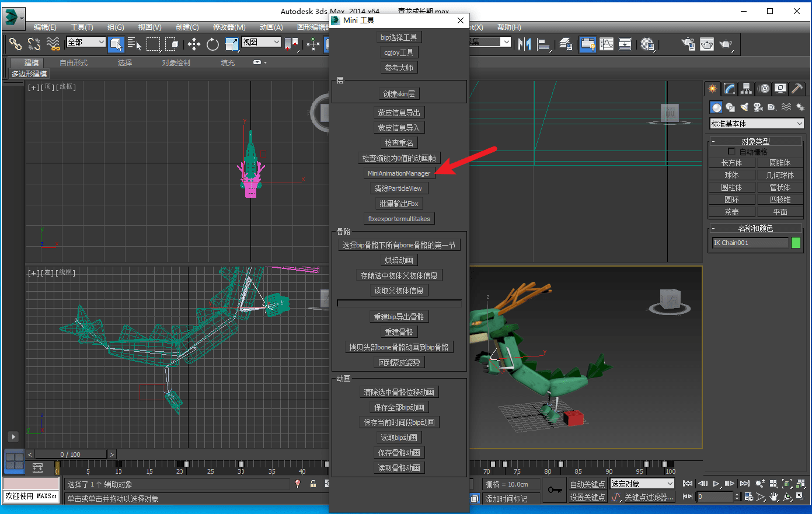The height and width of the screenshot is (514, 812).
Task: Switch to the Modify command panel tab
Action: pos(729,89)
